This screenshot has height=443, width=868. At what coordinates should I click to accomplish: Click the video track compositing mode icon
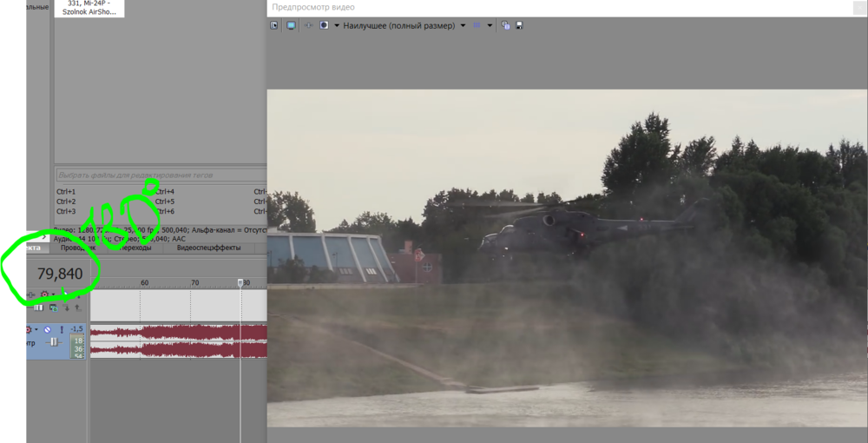(54, 307)
